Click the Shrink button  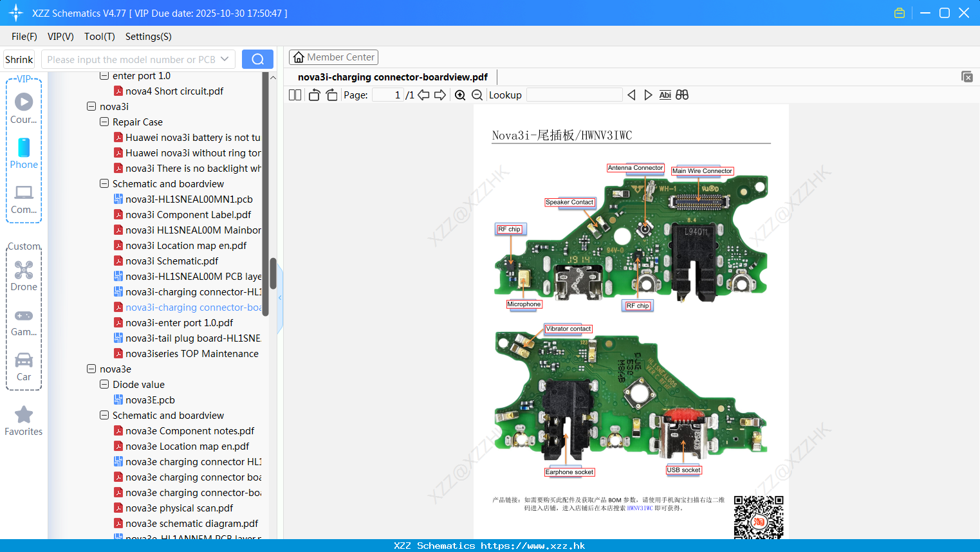coord(19,59)
